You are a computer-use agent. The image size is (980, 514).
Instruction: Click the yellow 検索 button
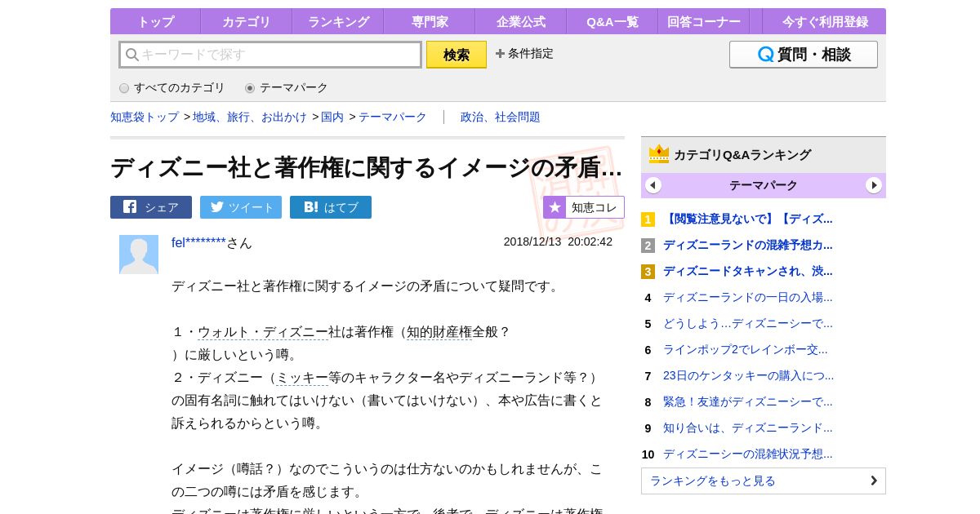pos(457,55)
